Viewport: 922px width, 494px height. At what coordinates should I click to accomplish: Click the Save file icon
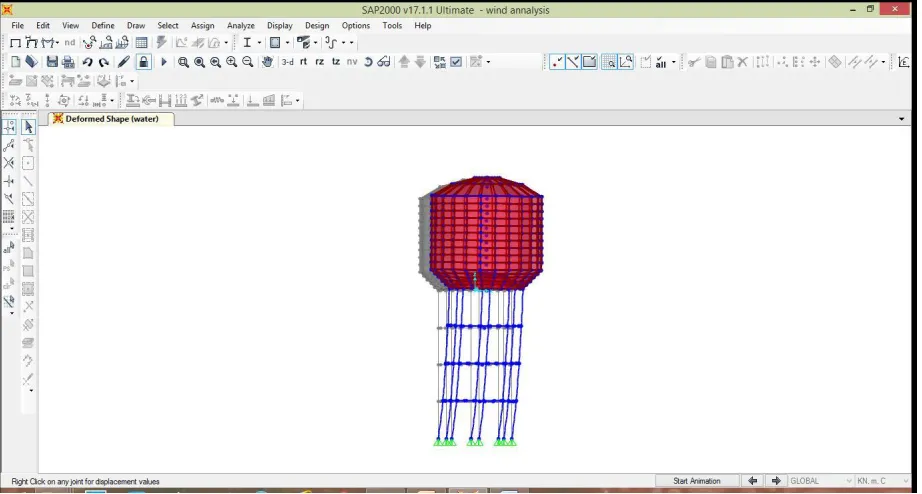click(x=52, y=62)
